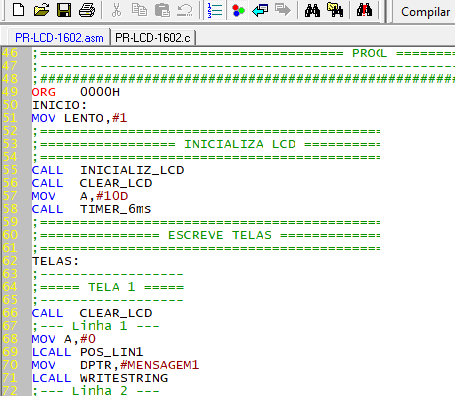Click the TELAS: label on line 62
This screenshot has height=398, width=455.
point(55,261)
